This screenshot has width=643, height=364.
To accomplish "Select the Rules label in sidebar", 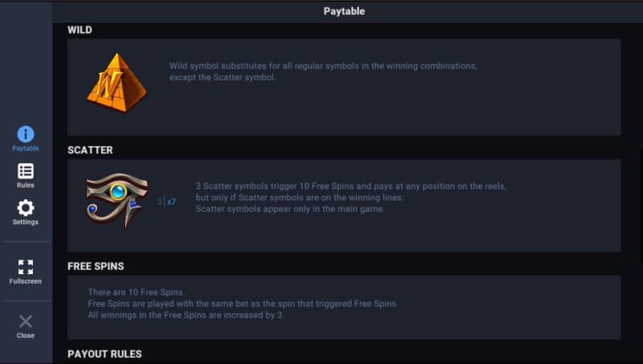I will [26, 186].
